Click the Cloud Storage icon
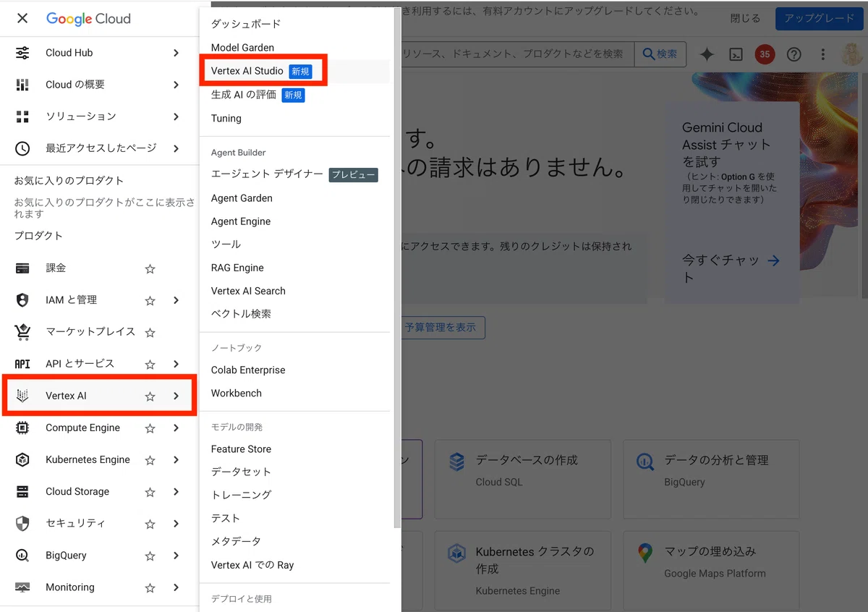 click(22, 491)
